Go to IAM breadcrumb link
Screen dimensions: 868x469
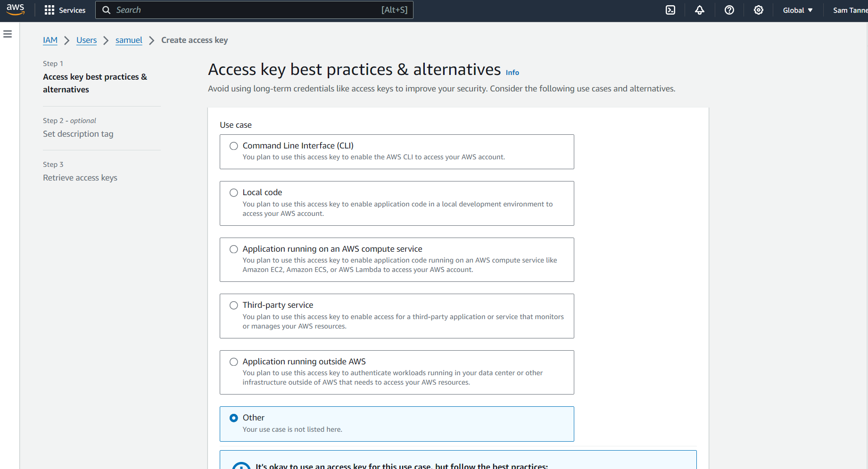point(50,40)
